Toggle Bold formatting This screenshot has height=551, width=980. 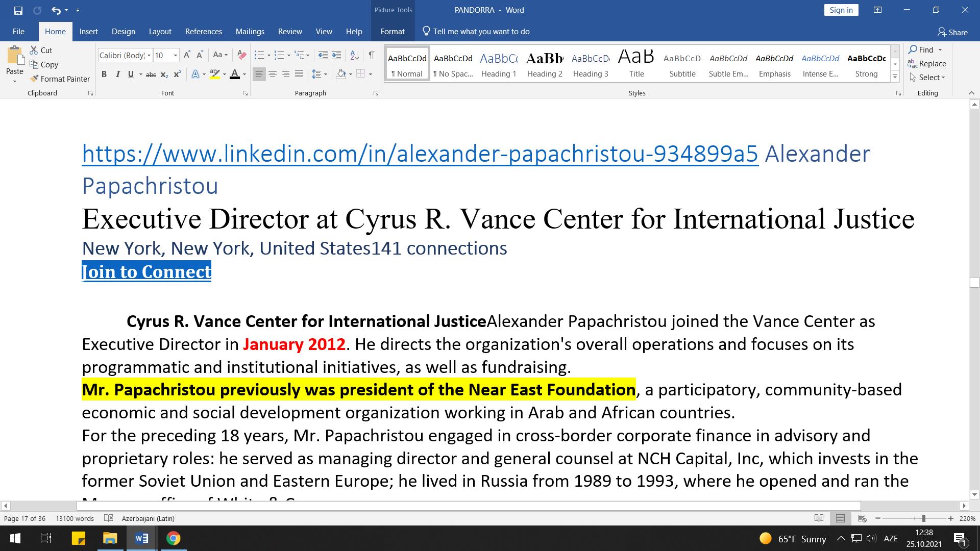[104, 74]
